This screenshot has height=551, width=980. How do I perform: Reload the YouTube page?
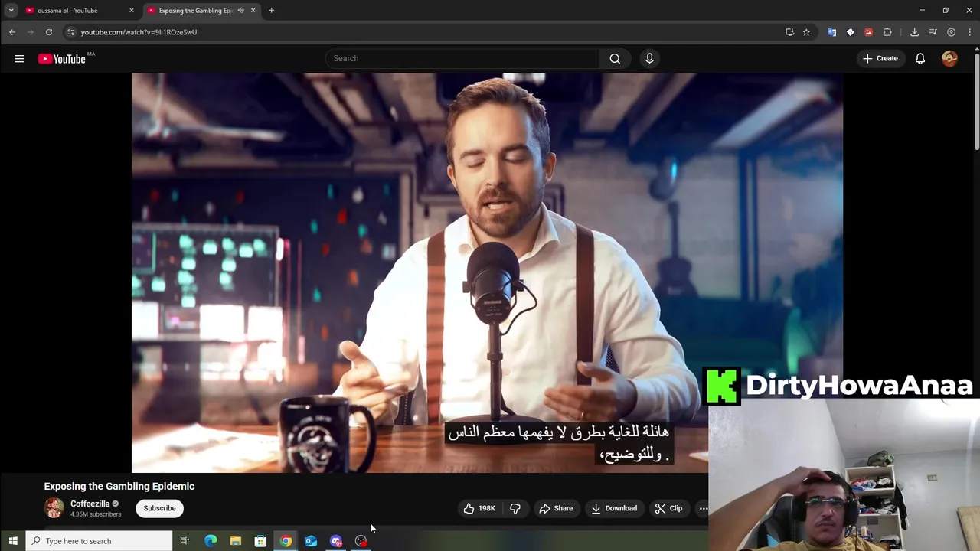[49, 32]
